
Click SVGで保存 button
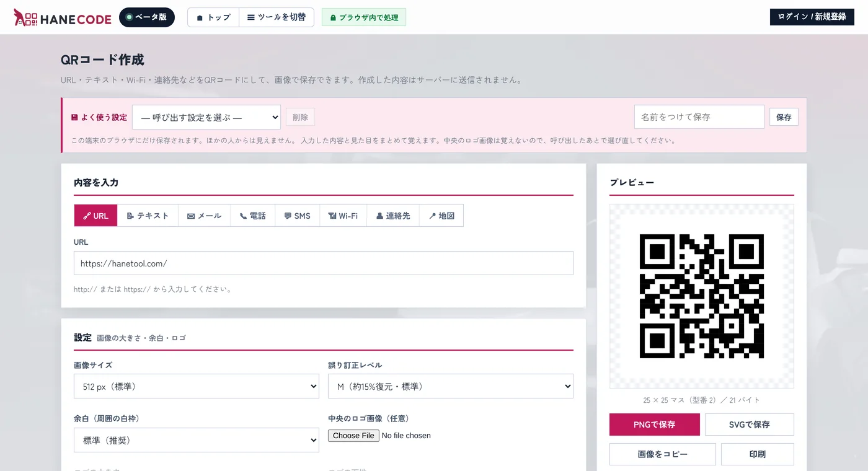[750, 425]
